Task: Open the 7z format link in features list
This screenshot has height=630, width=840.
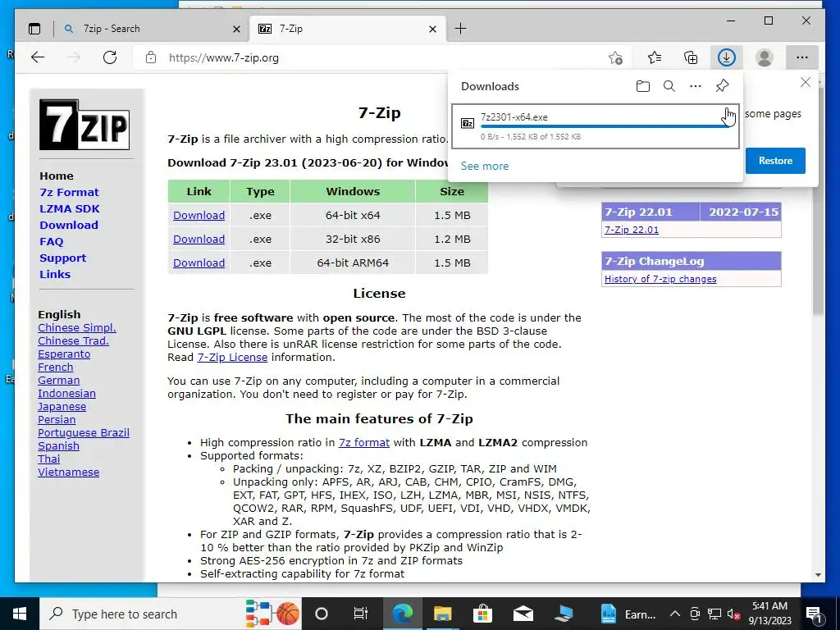Action: 363,442
